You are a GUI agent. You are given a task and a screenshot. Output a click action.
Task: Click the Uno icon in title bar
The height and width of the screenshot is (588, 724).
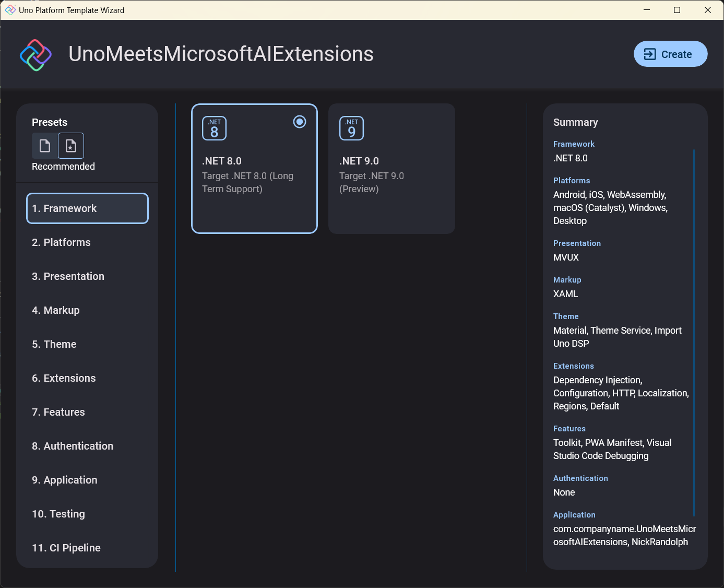[10, 10]
